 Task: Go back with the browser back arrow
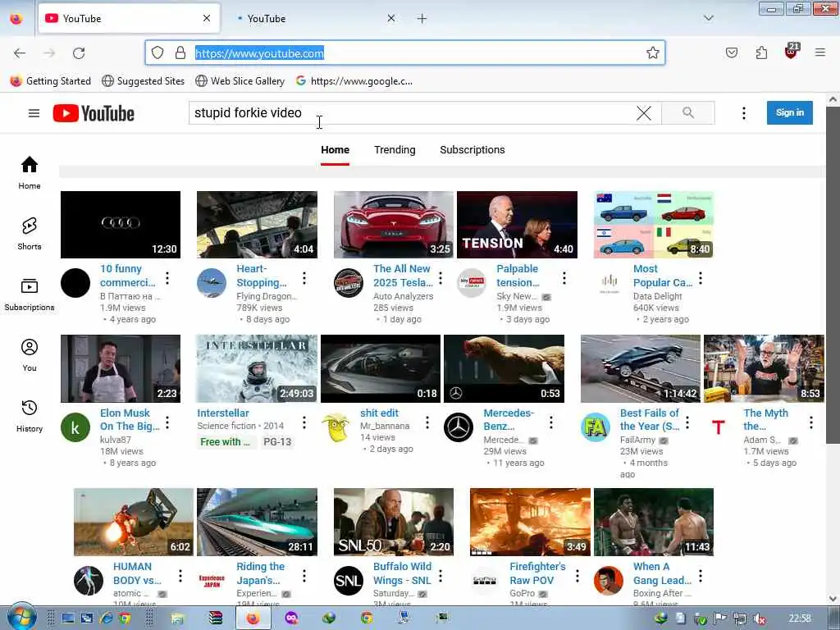point(20,53)
